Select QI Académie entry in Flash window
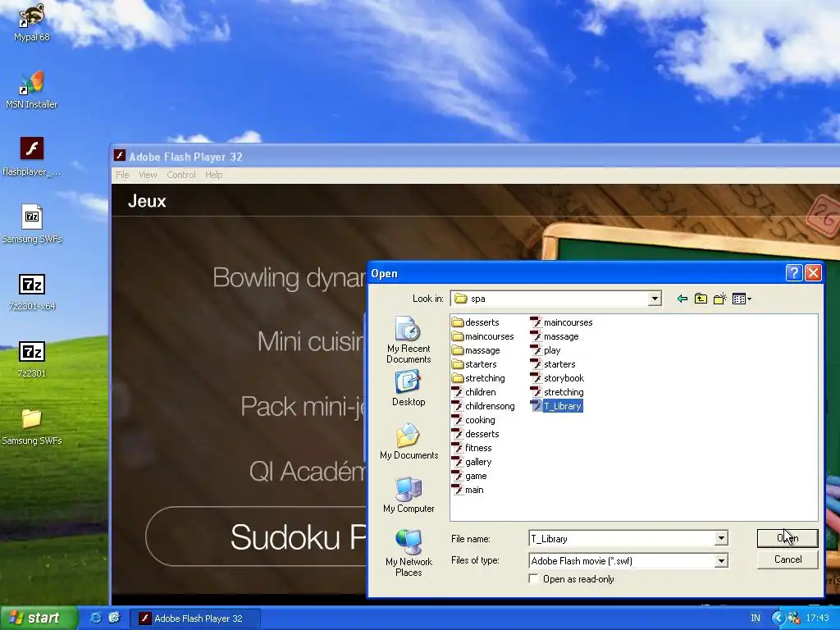 (308, 471)
